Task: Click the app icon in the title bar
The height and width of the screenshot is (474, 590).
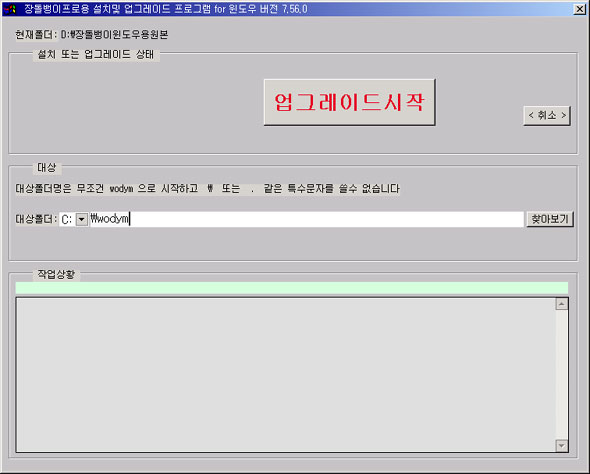Action: 10,9
